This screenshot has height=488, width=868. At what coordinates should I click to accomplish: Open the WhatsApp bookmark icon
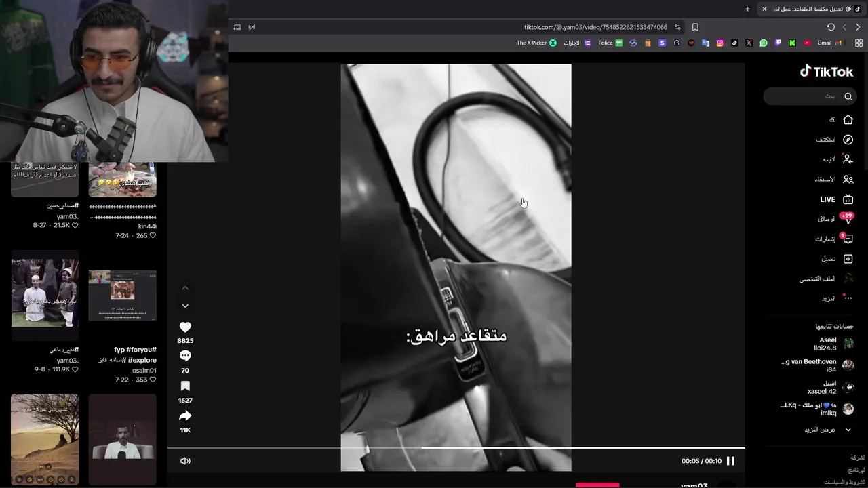(764, 43)
